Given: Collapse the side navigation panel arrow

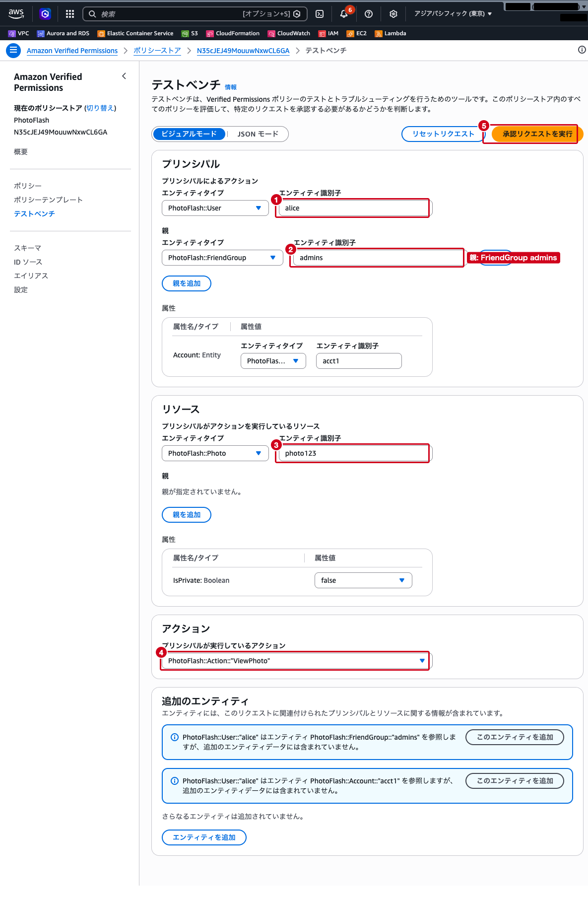Looking at the screenshot, I should tap(124, 76).
